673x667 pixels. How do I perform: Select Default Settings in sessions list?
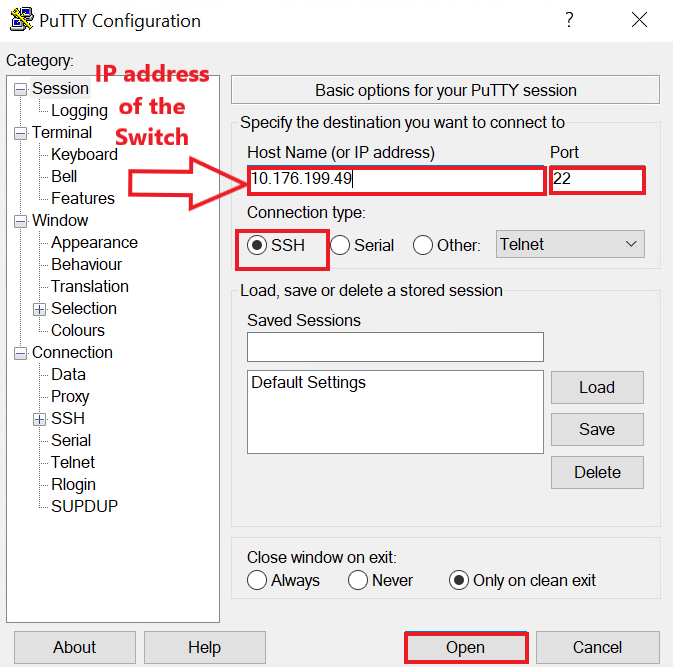308,383
